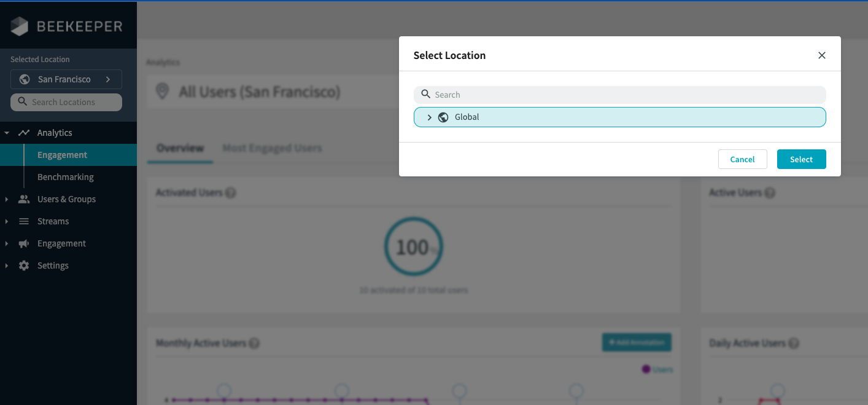Image resolution: width=868 pixels, height=405 pixels.
Task: Expand the Engagement megaphone section
Action: pyautogui.click(x=7, y=243)
